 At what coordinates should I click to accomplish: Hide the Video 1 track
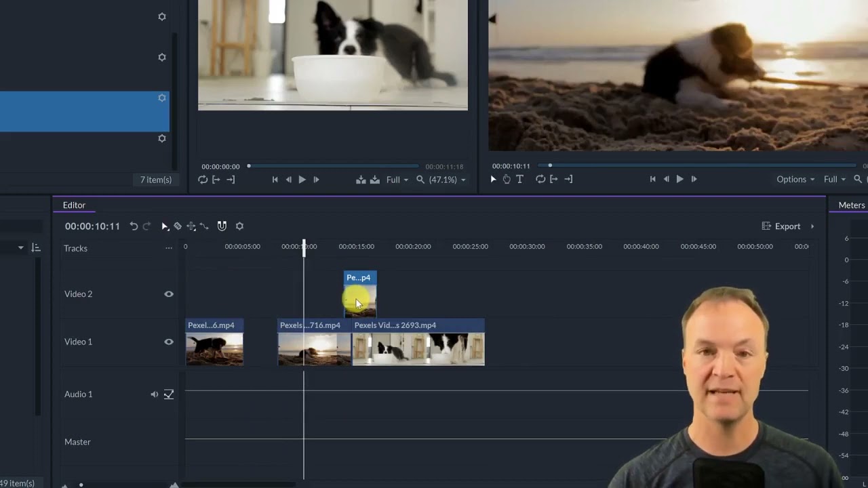169,342
